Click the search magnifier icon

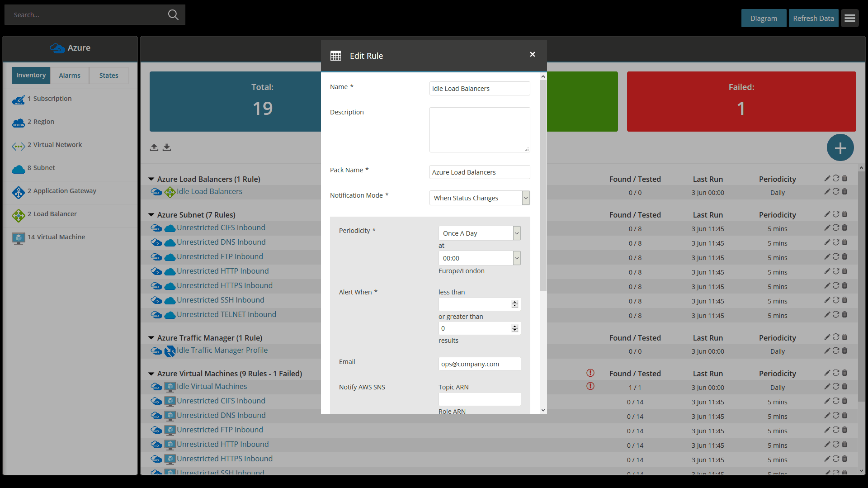coord(173,15)
